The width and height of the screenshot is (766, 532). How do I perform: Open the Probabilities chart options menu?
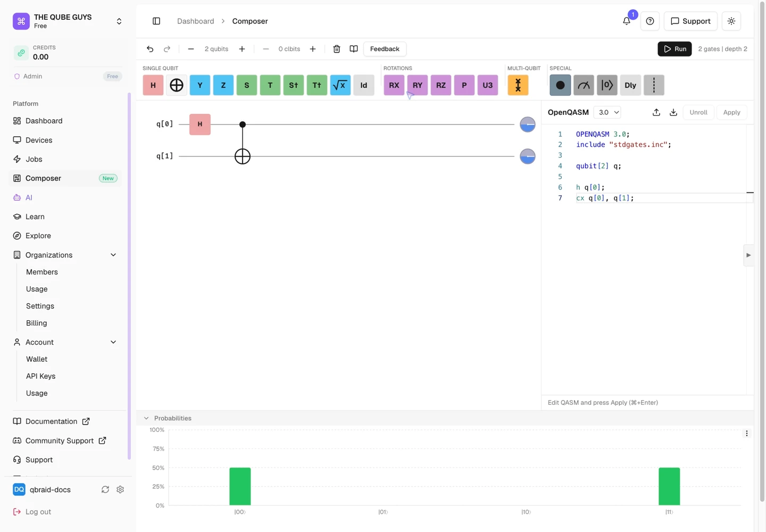click(747, 434)
